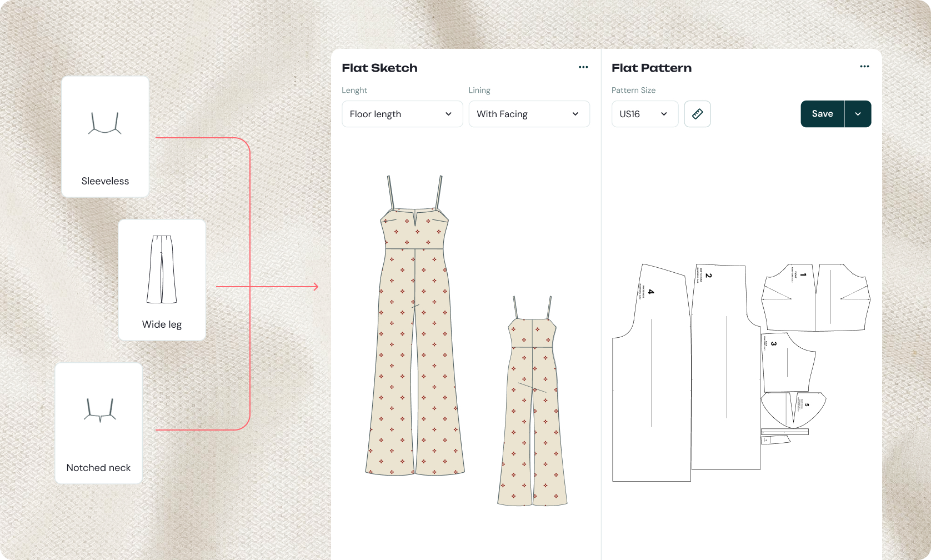Select the Sleeveless card
Viewport: 931px width, 560px height.
coord(105,137)
